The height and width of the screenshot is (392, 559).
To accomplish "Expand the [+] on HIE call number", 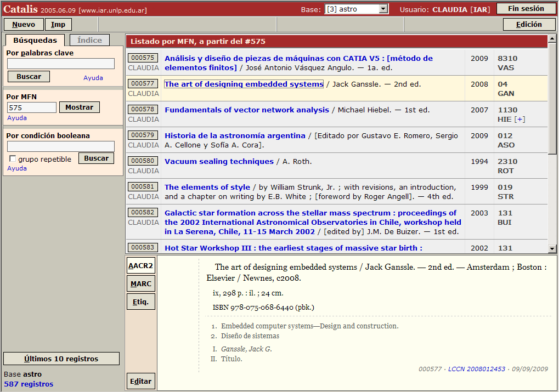I will [520, 119].
